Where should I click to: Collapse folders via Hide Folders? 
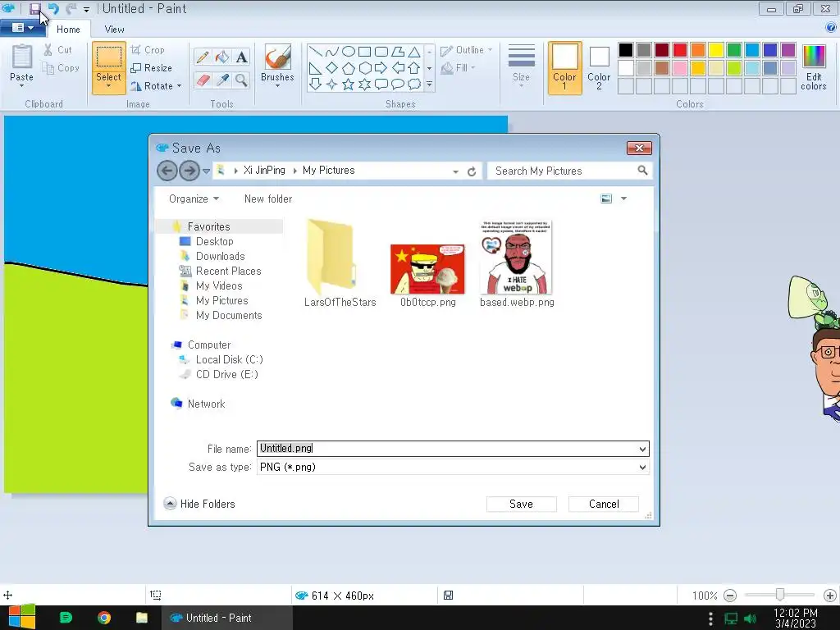point(199,504)
